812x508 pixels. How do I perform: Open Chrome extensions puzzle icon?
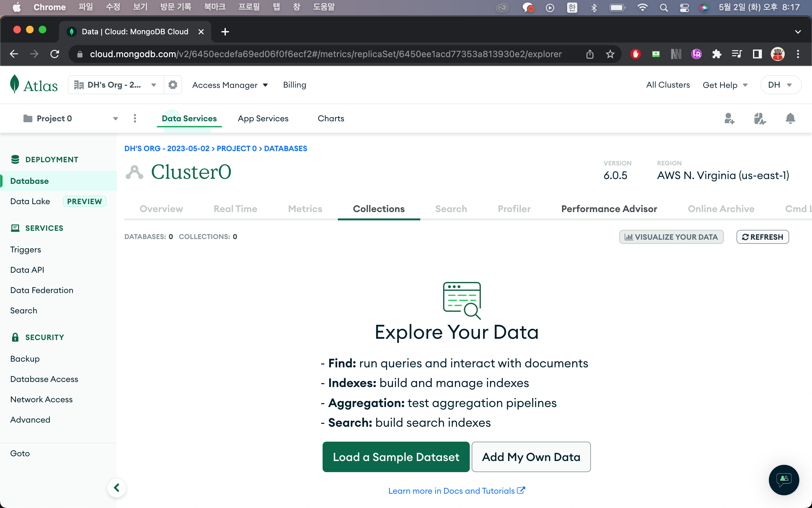pos(717,54)
